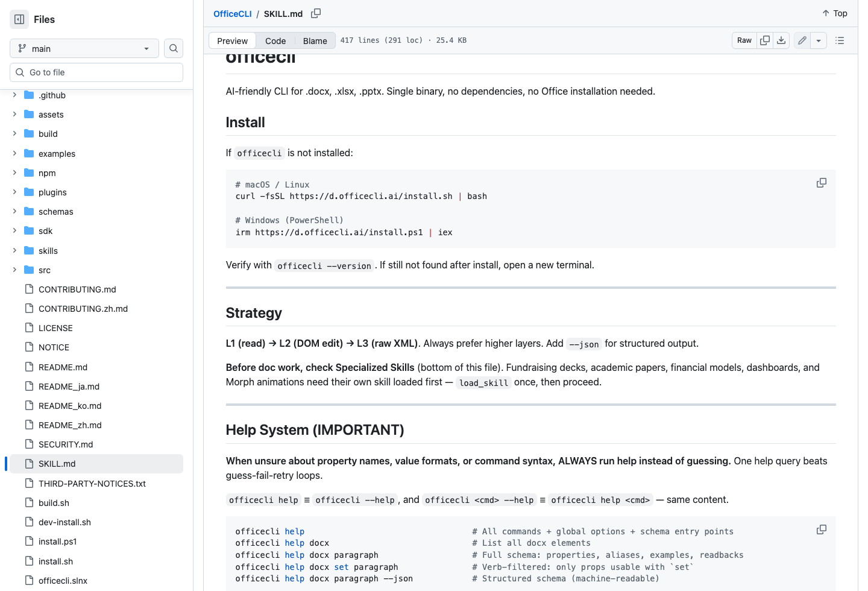Click the load_skill inline code
Screen dimensions: 868x591
click(x=483, y=383)
